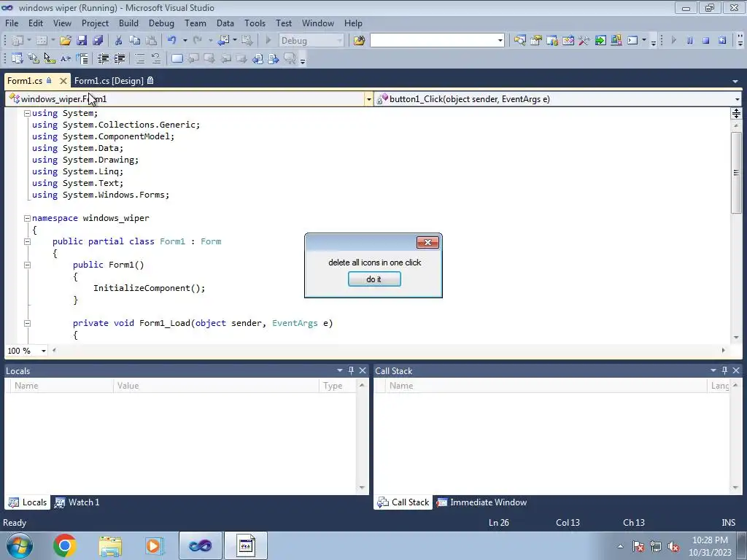Click the editor split-window handle
The height and width of the screenshot is (560, 747).
point(736,113)
